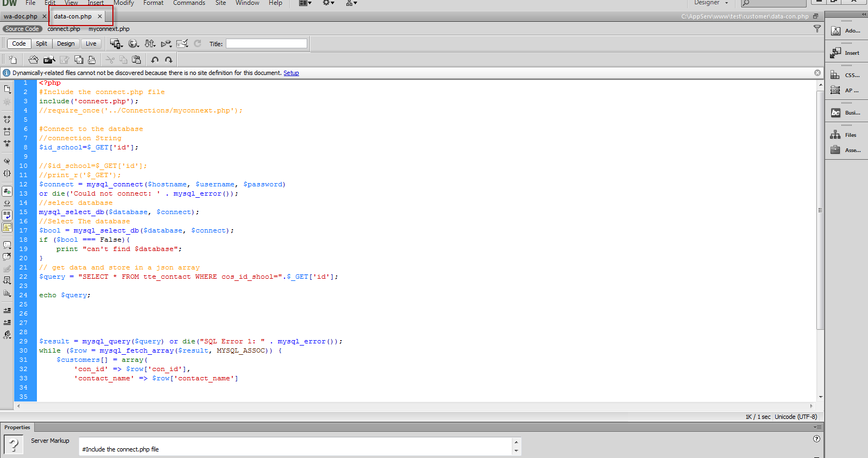Viewport: 868px width, 458px height.
Task: Open the Properties panel options menu
Action: pos(818,428)
